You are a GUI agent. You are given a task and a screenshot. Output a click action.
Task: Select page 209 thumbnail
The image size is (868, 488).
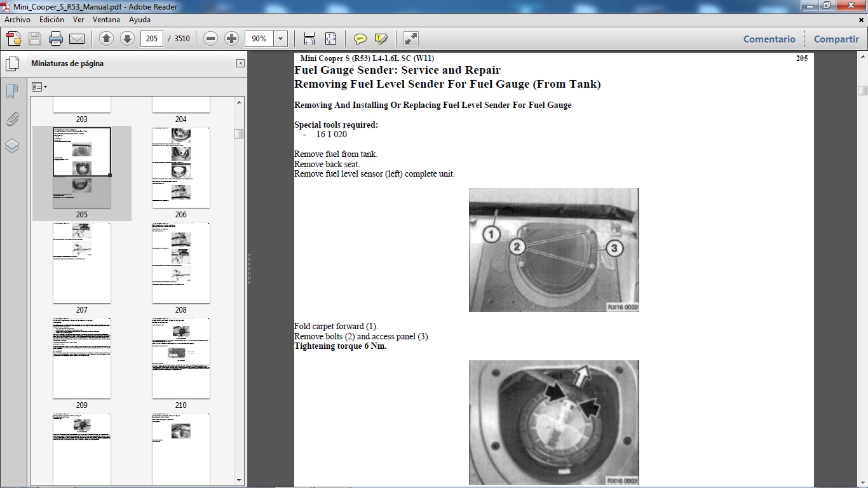(x=82, y=358)
